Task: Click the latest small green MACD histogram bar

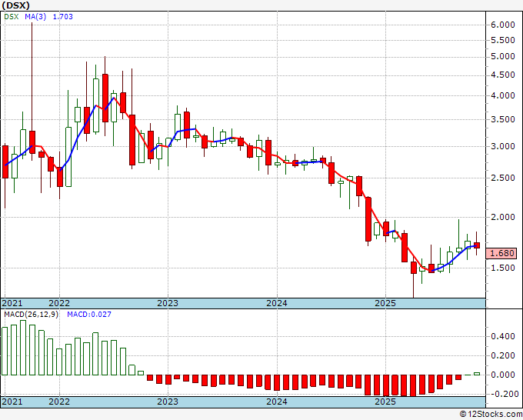Action: 477,374
